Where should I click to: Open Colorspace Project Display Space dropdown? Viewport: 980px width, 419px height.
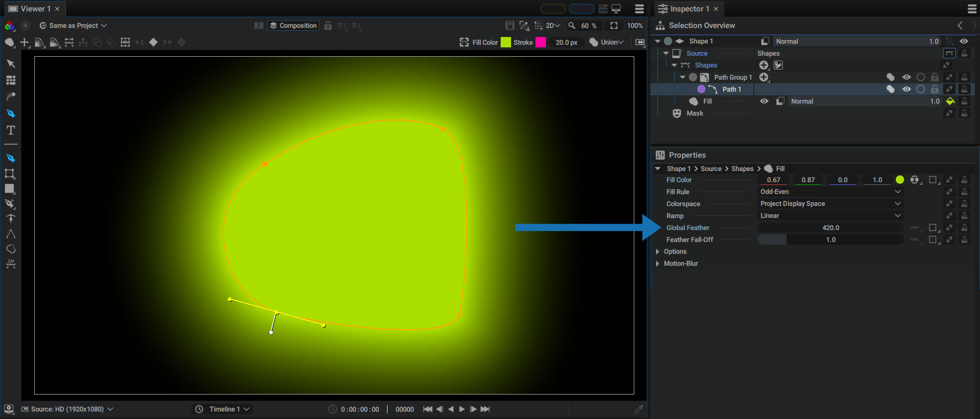coord(830,204)
